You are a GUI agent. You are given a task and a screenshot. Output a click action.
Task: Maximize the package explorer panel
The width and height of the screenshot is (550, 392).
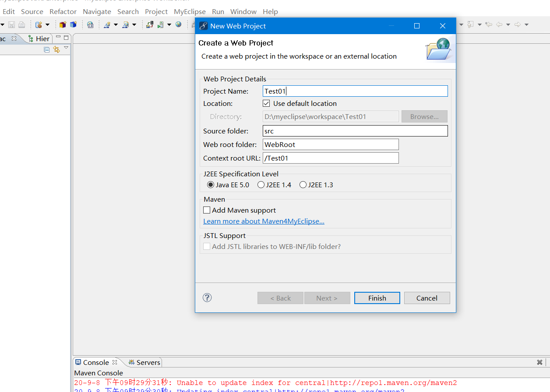pos(66,38)
